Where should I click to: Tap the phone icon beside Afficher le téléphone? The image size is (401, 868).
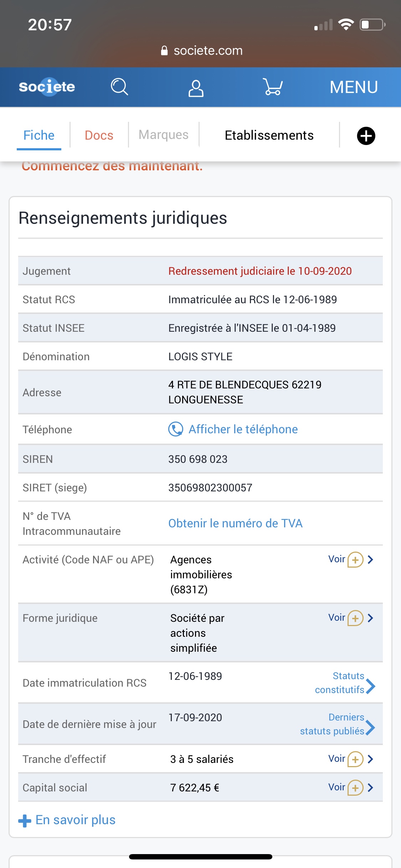point(175,429)
